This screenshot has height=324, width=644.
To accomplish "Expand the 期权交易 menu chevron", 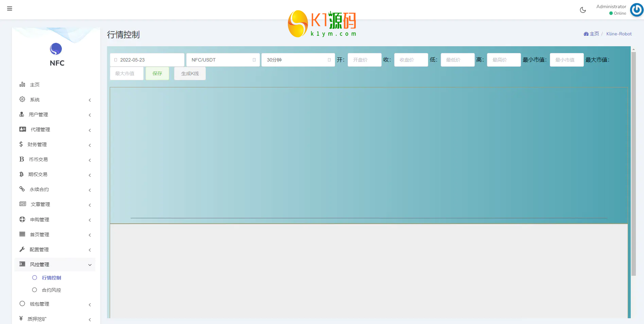I will click(x=90, y=175).
